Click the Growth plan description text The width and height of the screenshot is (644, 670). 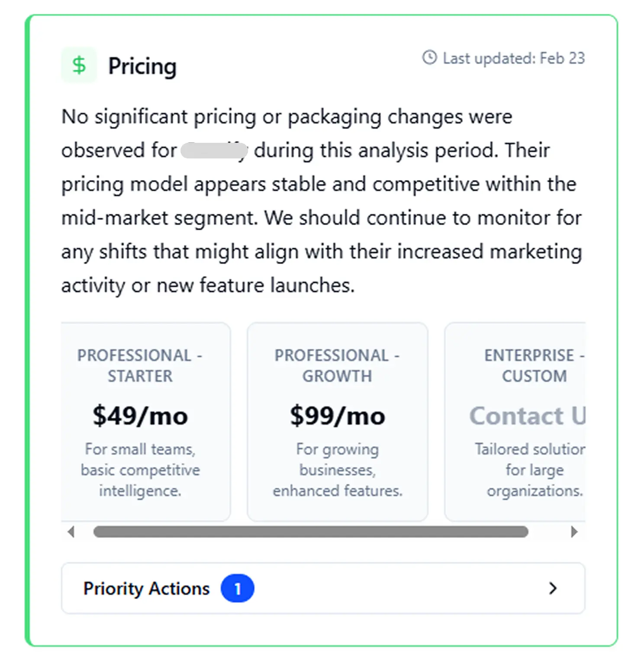tap(337, 470)
